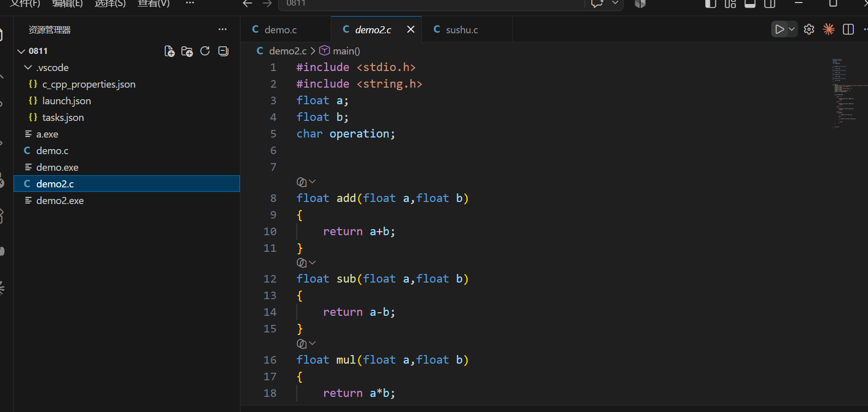The image size is (868, 412).
Task: Collapse all folders in explorer
Action: 223,51
